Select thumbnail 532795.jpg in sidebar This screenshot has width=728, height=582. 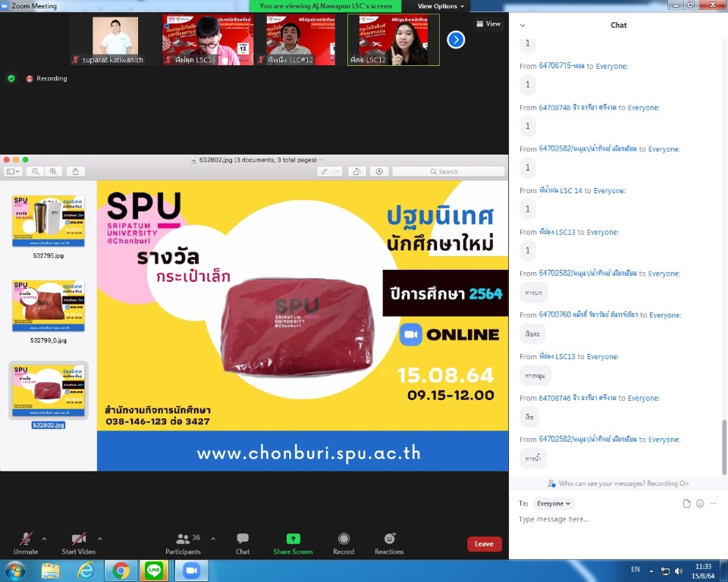coord(49,221)
